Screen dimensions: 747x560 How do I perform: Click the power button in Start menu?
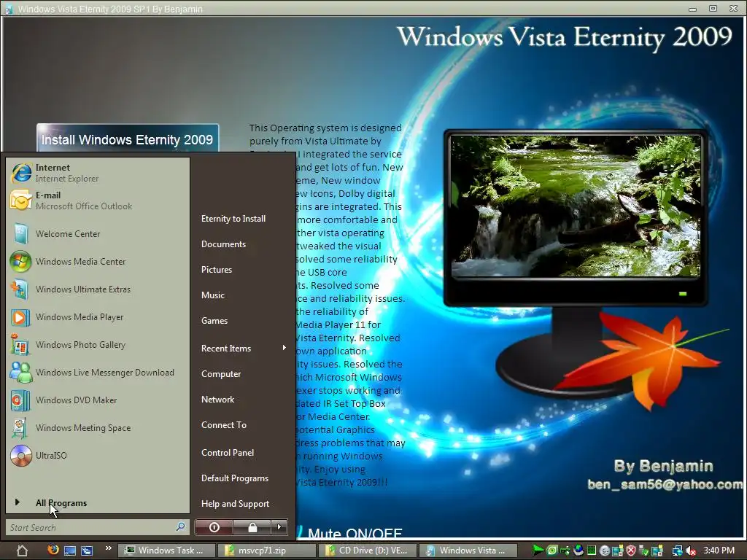[x=214, y=527]
